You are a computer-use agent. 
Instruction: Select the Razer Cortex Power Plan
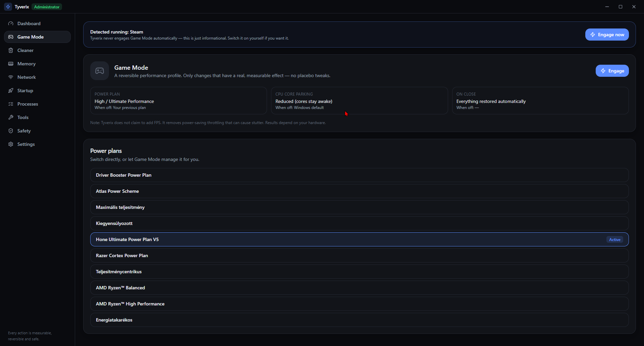359,255
